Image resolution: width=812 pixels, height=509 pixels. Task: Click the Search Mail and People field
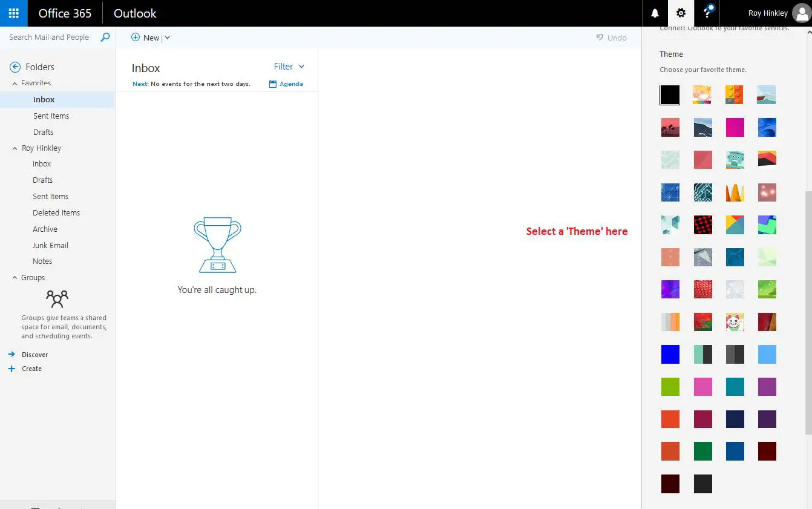pos(48,37)
